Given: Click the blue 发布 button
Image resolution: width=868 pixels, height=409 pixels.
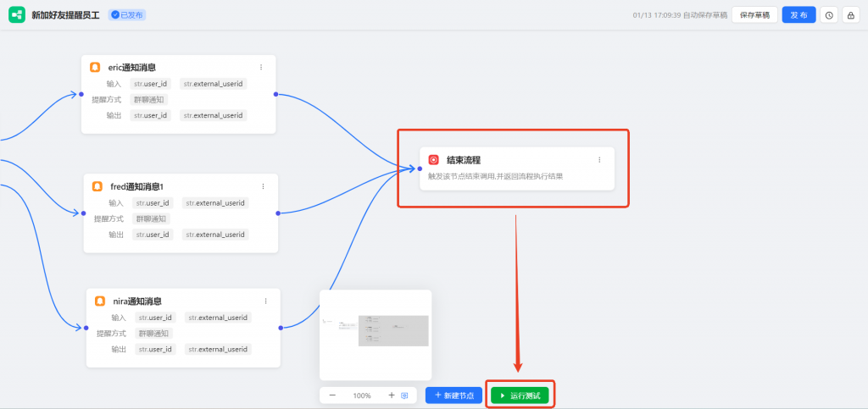Looking at the screenshot, I should click(798, 15).
